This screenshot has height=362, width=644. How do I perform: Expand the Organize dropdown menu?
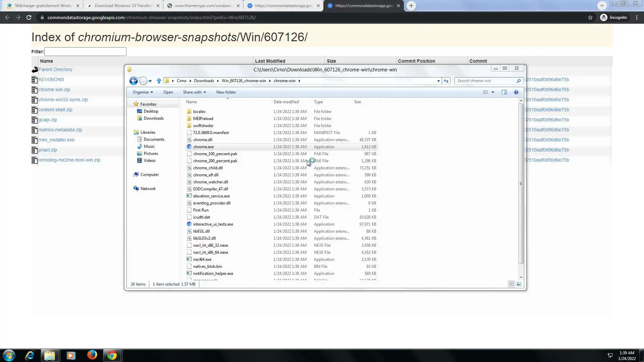point(143,92)
